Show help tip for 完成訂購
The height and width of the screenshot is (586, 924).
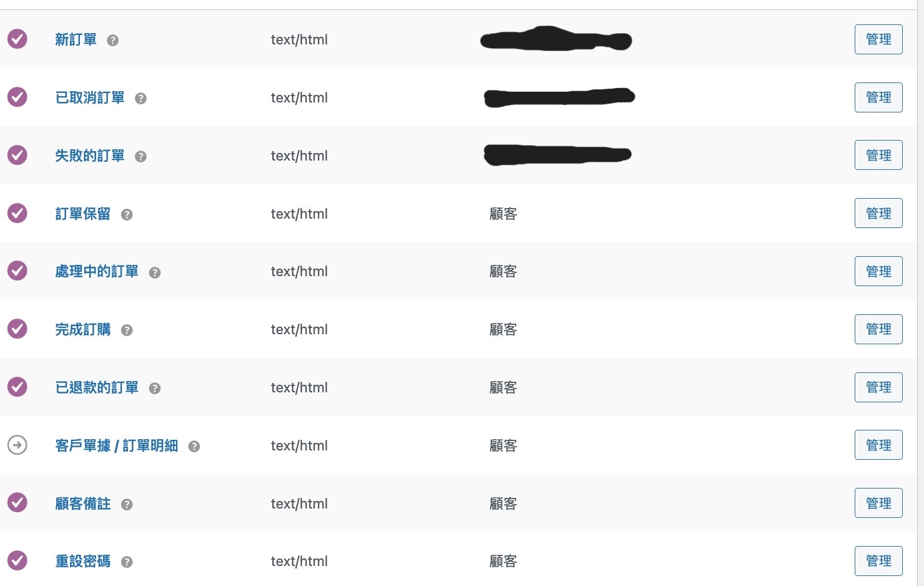point(127,330)
